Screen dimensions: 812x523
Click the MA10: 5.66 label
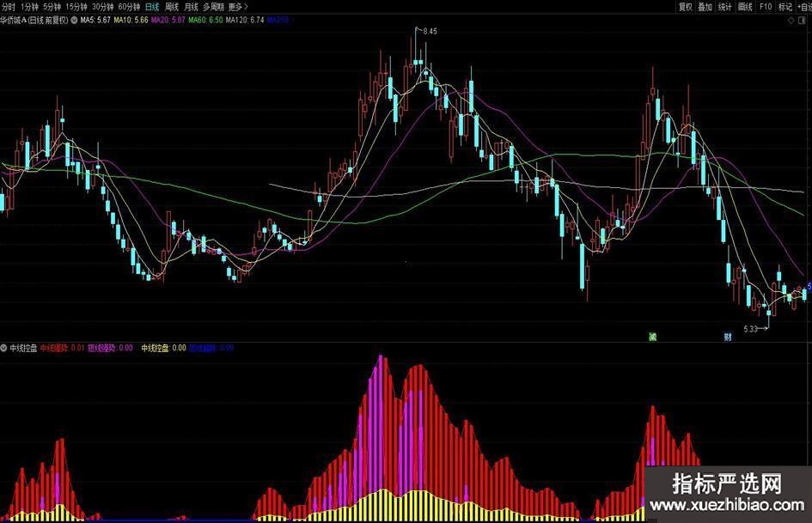[131, 21]
